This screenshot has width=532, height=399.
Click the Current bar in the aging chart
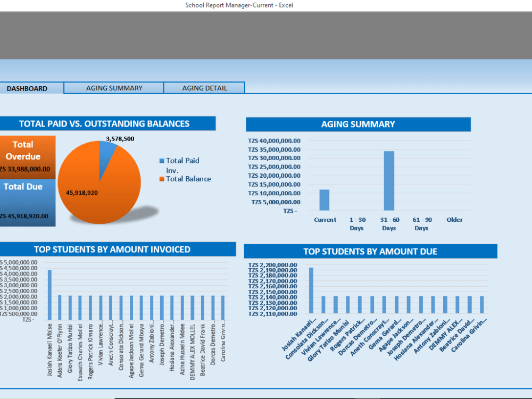tap(325, 199)
